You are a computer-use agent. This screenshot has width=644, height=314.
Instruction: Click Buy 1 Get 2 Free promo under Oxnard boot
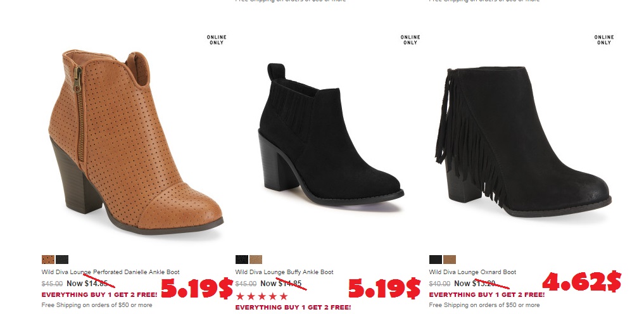(487, 295)
